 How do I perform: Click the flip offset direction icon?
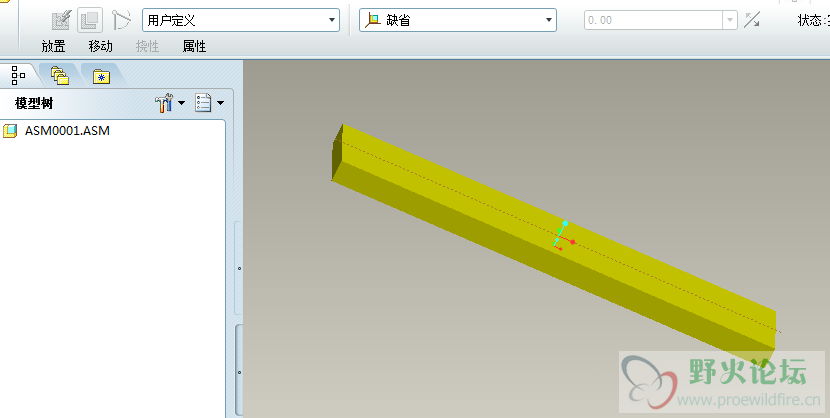[x=752, y=20]
